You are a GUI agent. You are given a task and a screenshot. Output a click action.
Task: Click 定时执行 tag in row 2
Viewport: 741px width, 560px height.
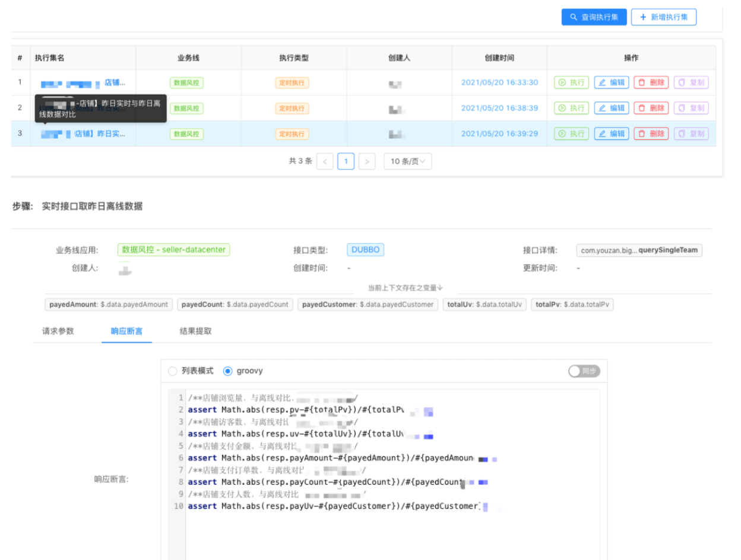(x=292, y=108)
